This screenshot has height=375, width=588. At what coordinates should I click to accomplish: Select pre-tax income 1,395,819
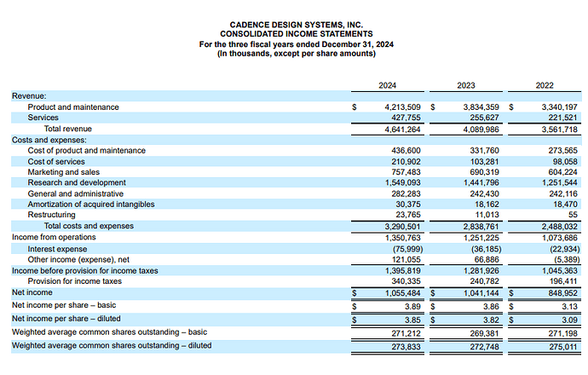(x=403, y=271)
